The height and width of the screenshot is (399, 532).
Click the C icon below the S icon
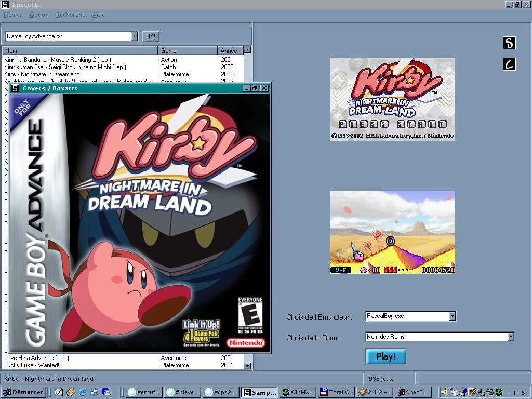click(509, 64)
